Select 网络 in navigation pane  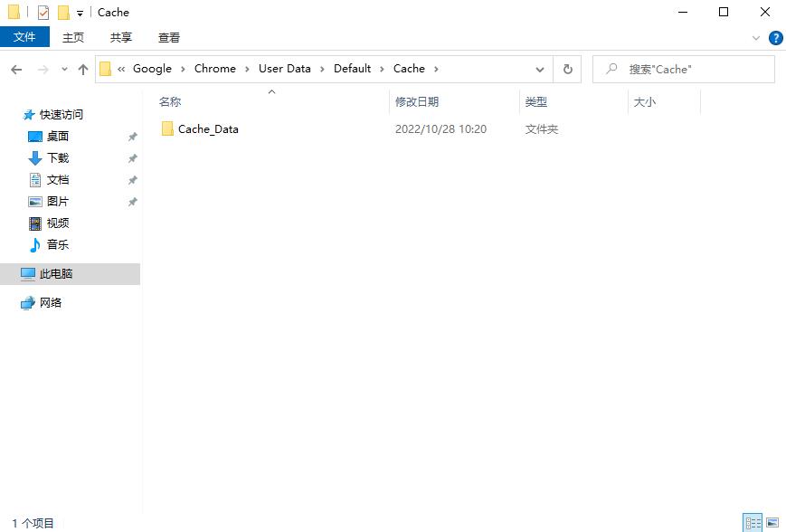[50, 303]
